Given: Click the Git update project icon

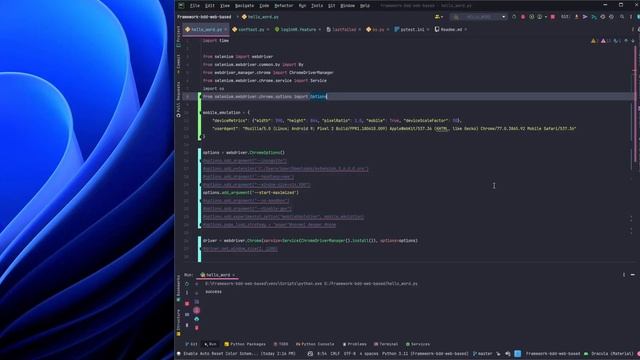Looking at the screenshot, I should pos(576,17).
